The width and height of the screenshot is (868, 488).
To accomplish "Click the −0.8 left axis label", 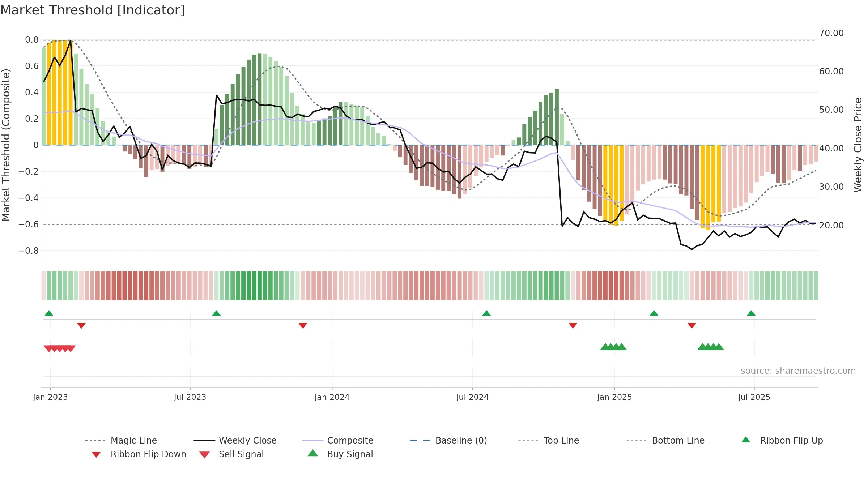I will click(29, 251).
